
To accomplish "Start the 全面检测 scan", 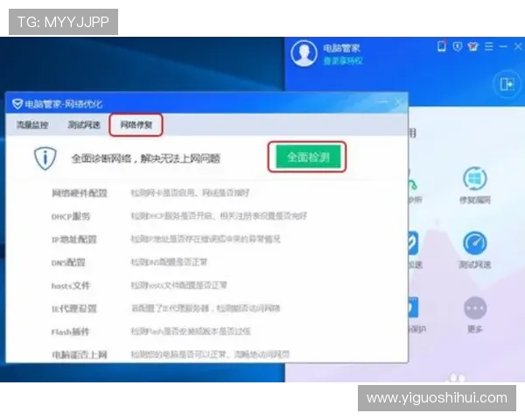I will point(308,157).
